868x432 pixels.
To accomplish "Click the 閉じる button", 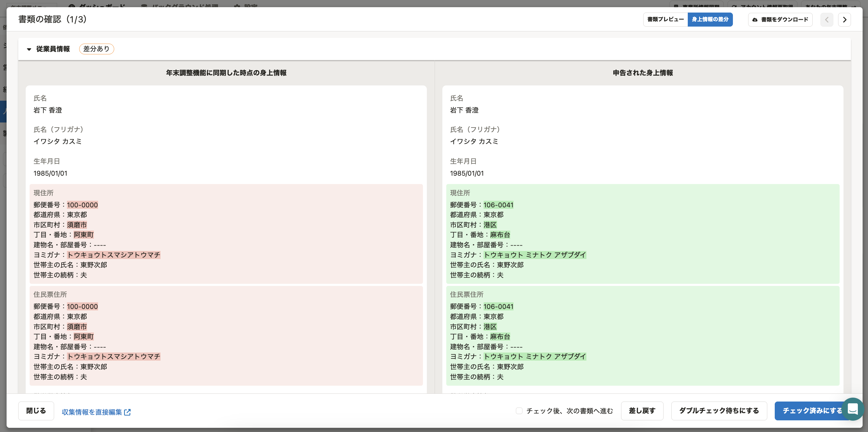I will coord(35,411).
